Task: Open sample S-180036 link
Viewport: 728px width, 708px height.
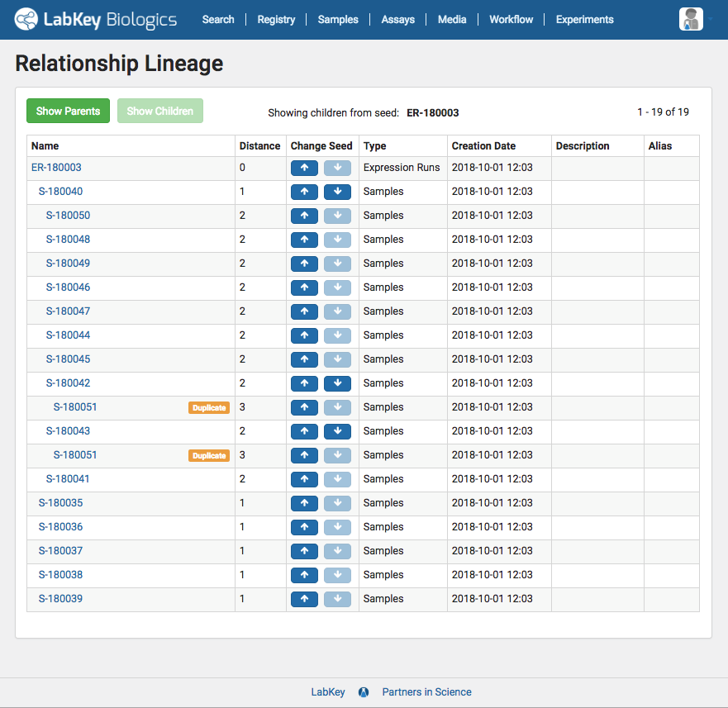Action: (x=60, y=527)
